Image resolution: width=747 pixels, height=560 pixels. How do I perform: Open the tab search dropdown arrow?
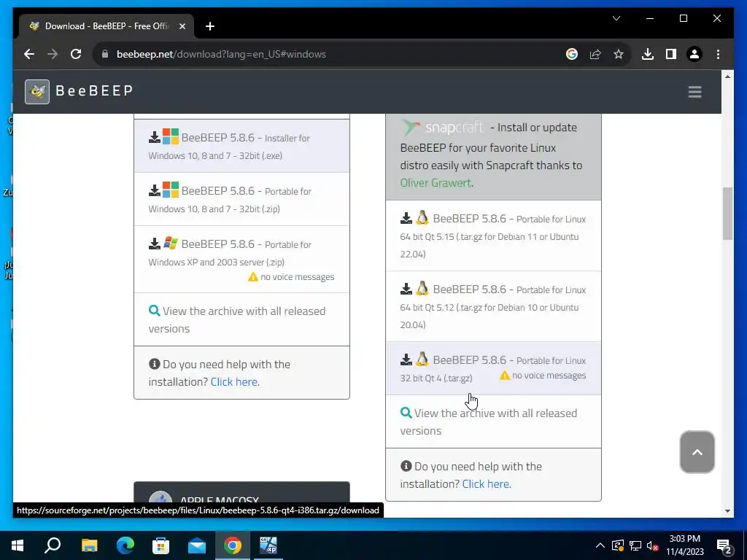pyautogui.click(x=616, y=18)
